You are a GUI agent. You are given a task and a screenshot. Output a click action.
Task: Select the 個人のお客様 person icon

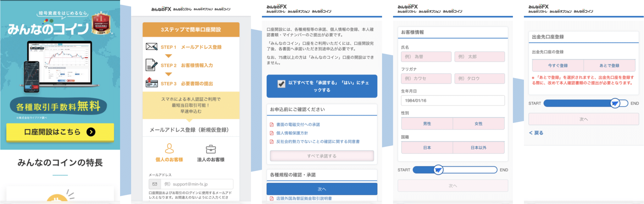point(169,148)
